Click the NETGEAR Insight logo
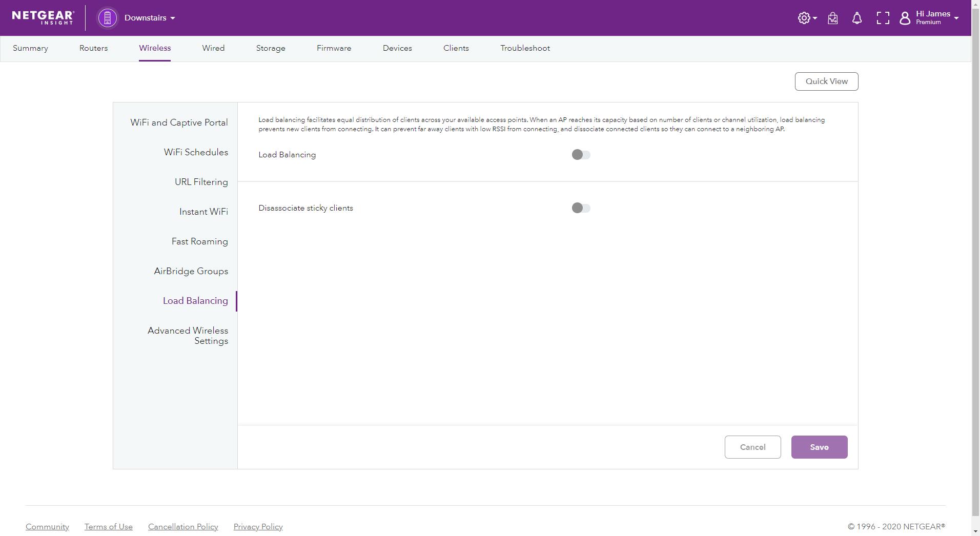Image resolution: width=980 pixels, height=536 pixels. (x=43, y=17)
